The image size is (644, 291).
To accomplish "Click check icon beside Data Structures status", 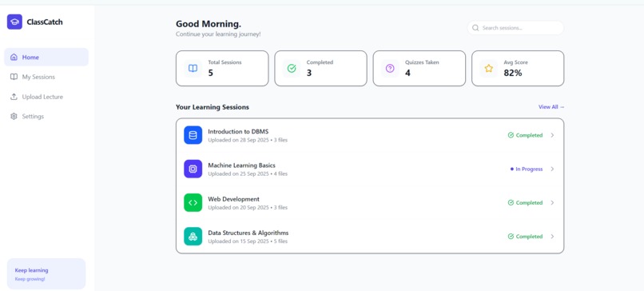I will [511, 237].
